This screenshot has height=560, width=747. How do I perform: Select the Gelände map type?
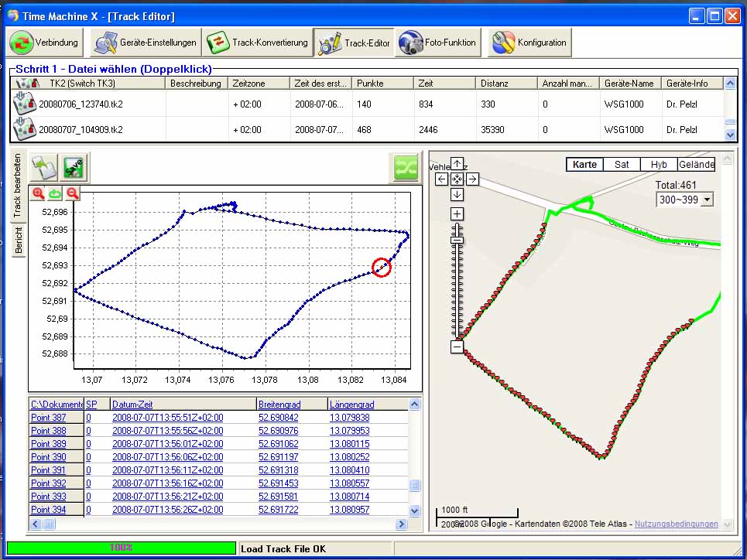(696, 164)
